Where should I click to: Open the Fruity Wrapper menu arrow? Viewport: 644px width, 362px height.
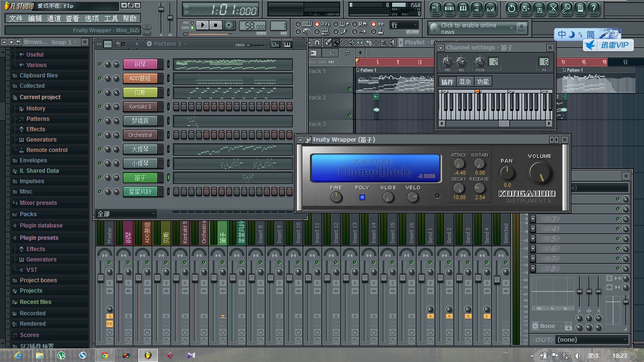pos(300,140)
